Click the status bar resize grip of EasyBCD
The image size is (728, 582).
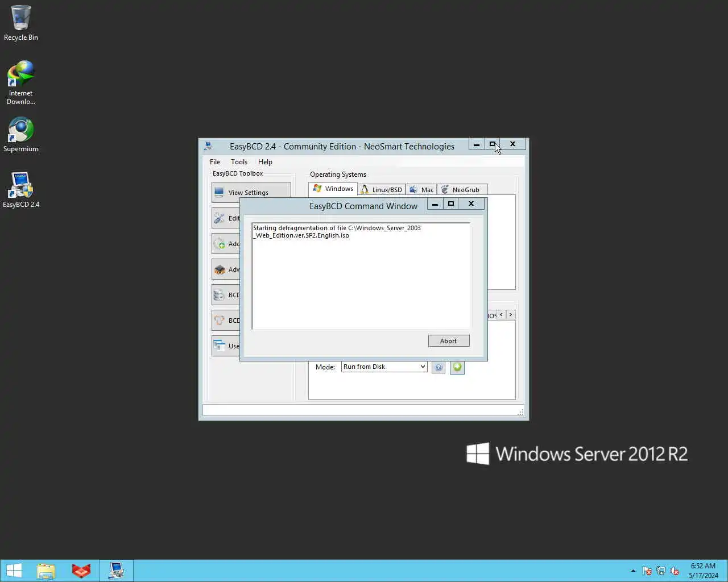click(x=520, y=411)
